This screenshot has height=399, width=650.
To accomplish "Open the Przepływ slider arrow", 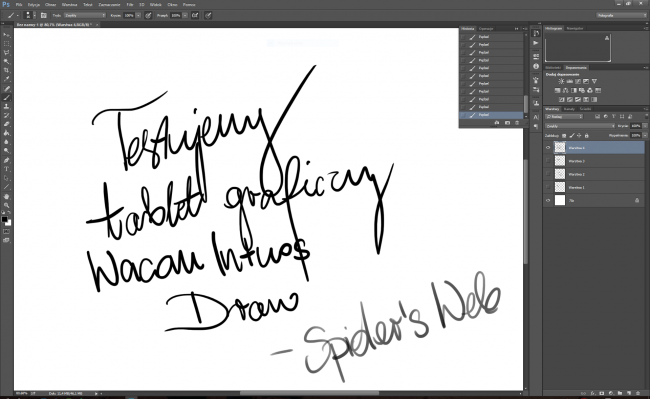I will (185, 15).
